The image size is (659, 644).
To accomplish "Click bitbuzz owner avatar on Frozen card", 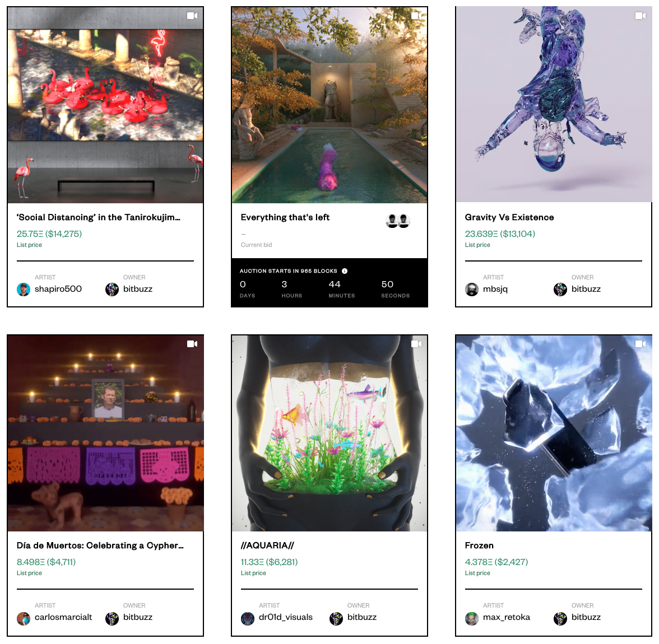I will (560, 618).
